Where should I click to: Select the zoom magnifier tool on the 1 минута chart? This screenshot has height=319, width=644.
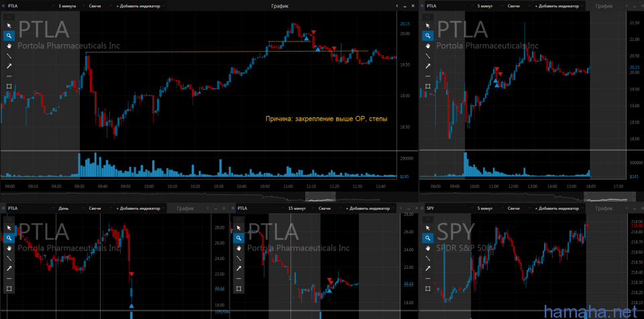coord(9,36)
